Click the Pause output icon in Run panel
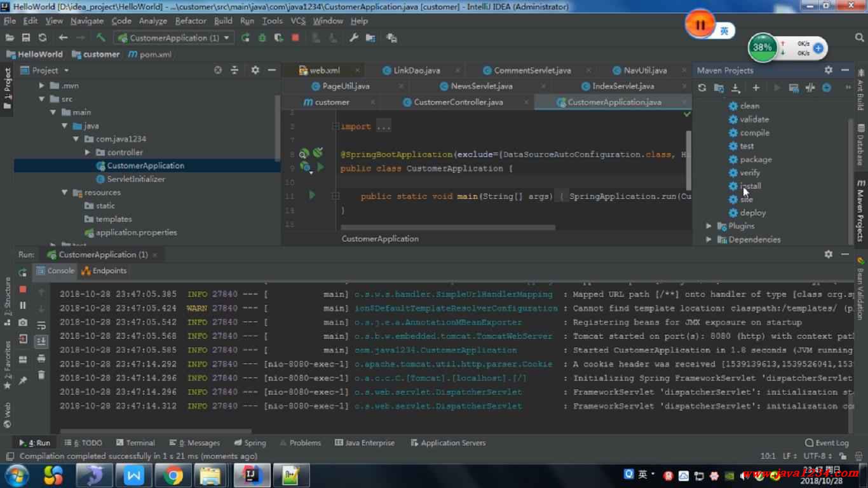The height and width of the screenshot is (488, 868). (x=23, y=306)
